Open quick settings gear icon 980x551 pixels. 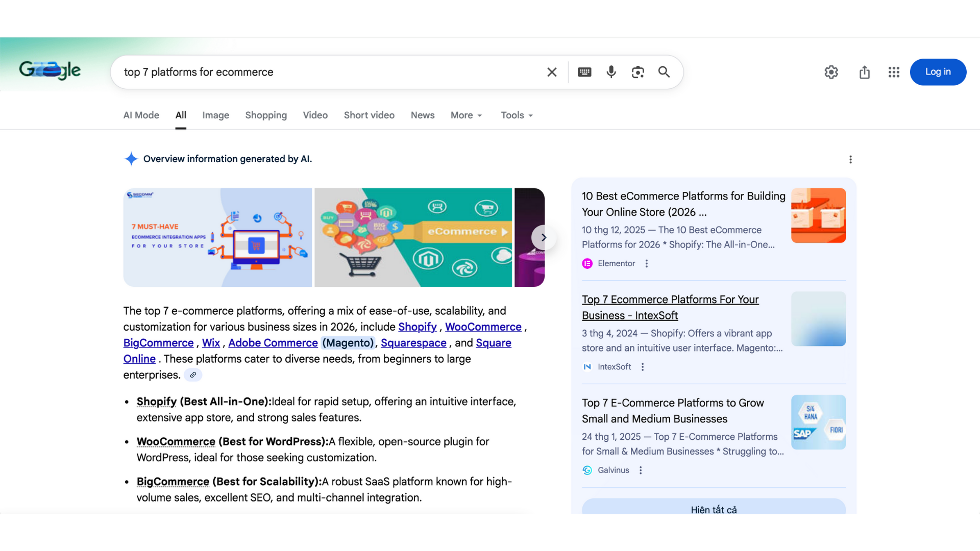pyautogui.click(x=831, y=72)
